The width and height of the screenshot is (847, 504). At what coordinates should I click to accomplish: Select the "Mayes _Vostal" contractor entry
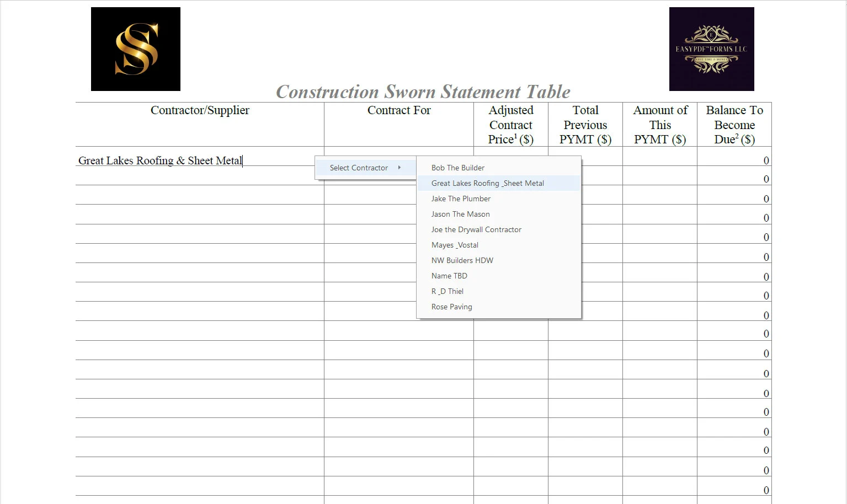click(455, 245)
